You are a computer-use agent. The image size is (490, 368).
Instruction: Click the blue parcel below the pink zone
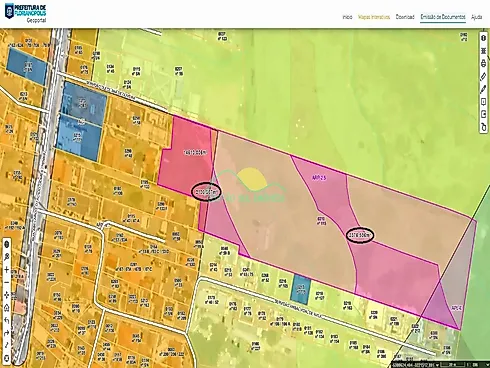click(301, 290)
